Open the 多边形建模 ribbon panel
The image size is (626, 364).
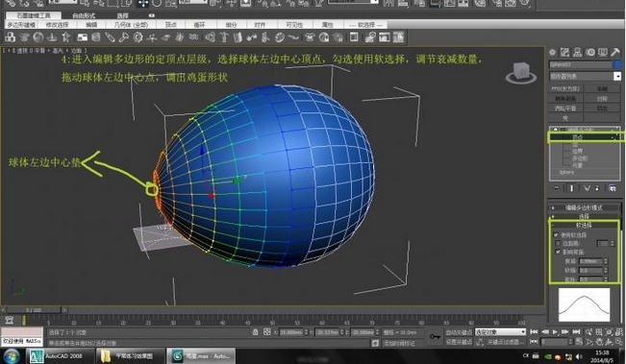click(21, 25)
